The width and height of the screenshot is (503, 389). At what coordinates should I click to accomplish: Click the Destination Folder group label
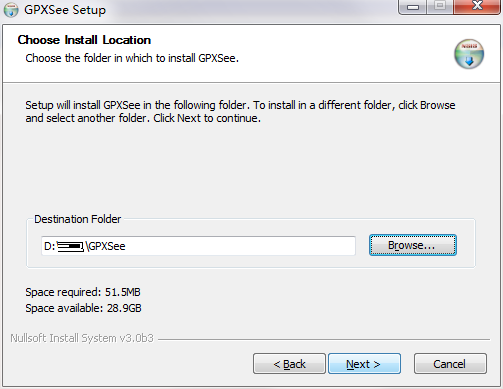[x=77, y=219]
